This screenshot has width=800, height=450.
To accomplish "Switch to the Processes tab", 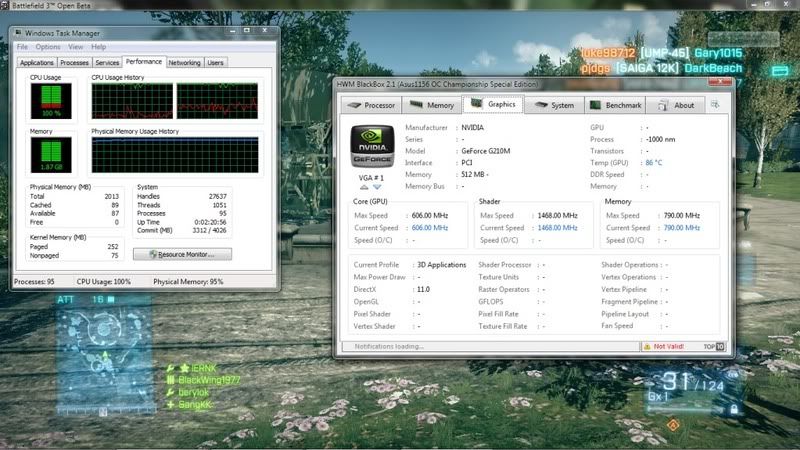I will click(74, 62).
